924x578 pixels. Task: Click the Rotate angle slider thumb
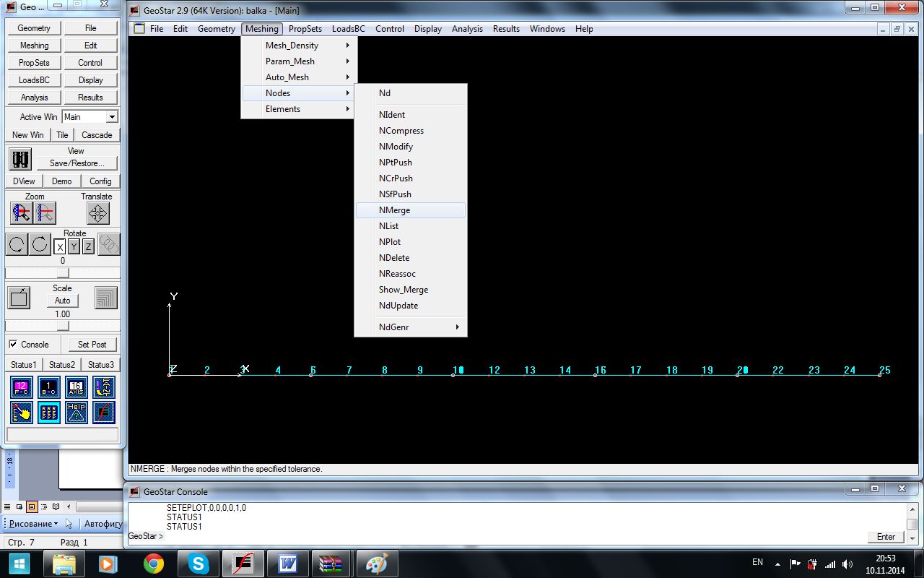(x=64, y=272)
